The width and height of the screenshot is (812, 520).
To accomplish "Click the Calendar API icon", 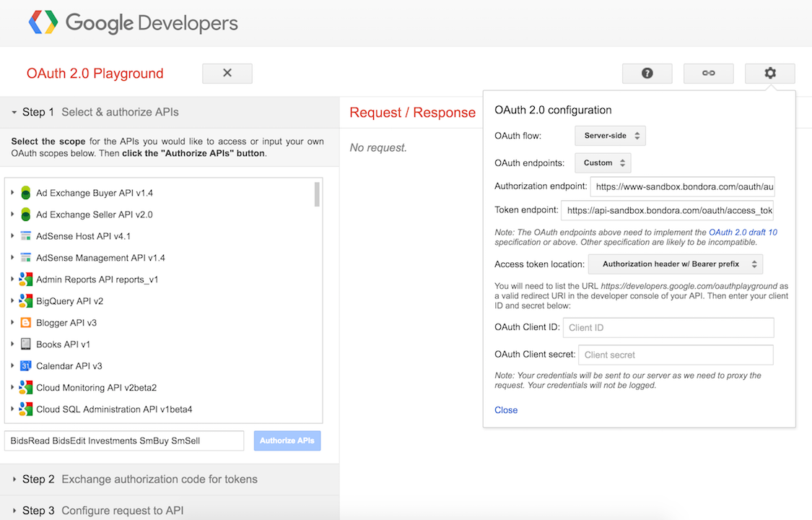I will [25, 365].
